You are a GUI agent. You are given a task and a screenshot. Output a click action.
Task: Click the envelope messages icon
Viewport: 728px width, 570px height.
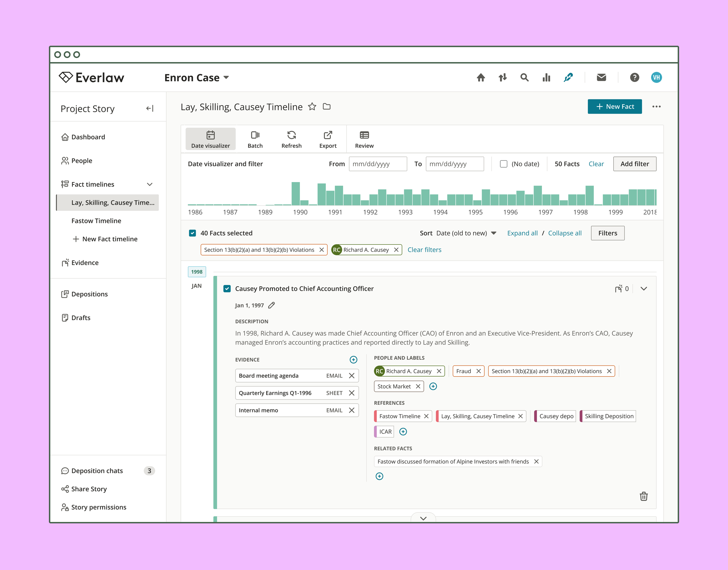[601, 78]
